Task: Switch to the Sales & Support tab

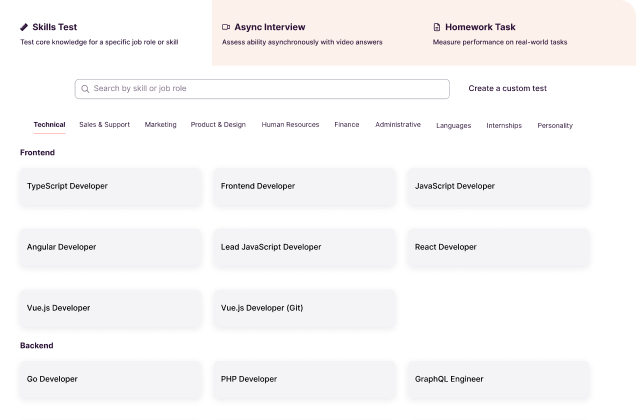Action: (x=104, y=125)
